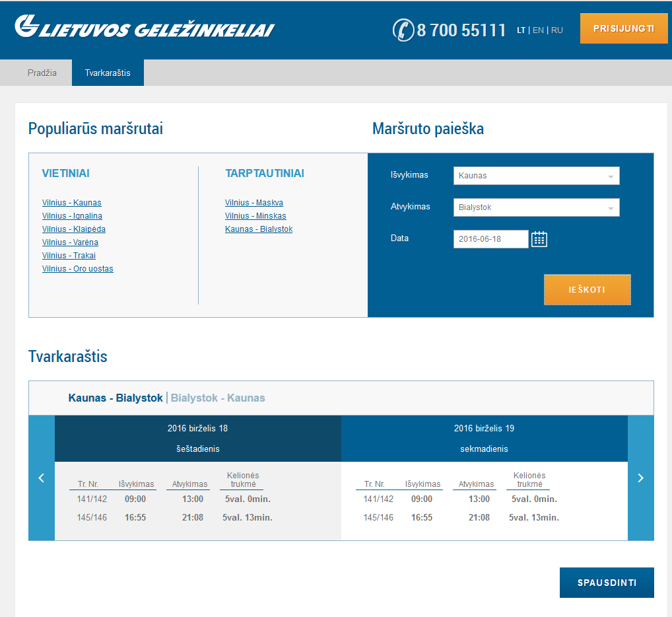
Task: Open the Vilnius - Kaunas route link
Action: (x=72, y=203)
